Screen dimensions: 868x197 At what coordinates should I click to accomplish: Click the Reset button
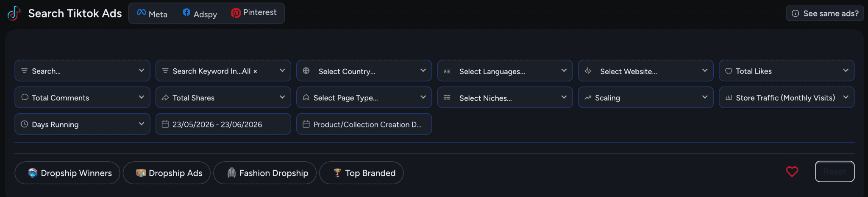(835, 172)
